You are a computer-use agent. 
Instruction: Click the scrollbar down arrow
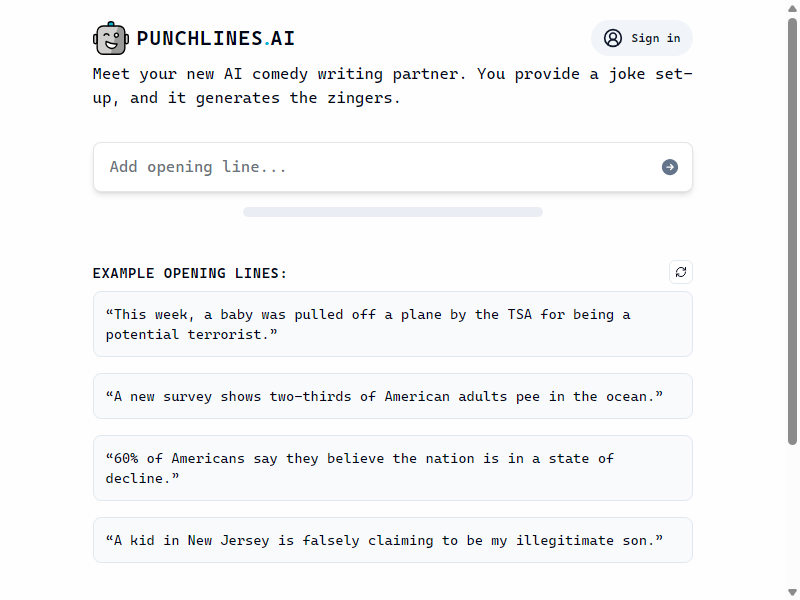tap(792, 592)
